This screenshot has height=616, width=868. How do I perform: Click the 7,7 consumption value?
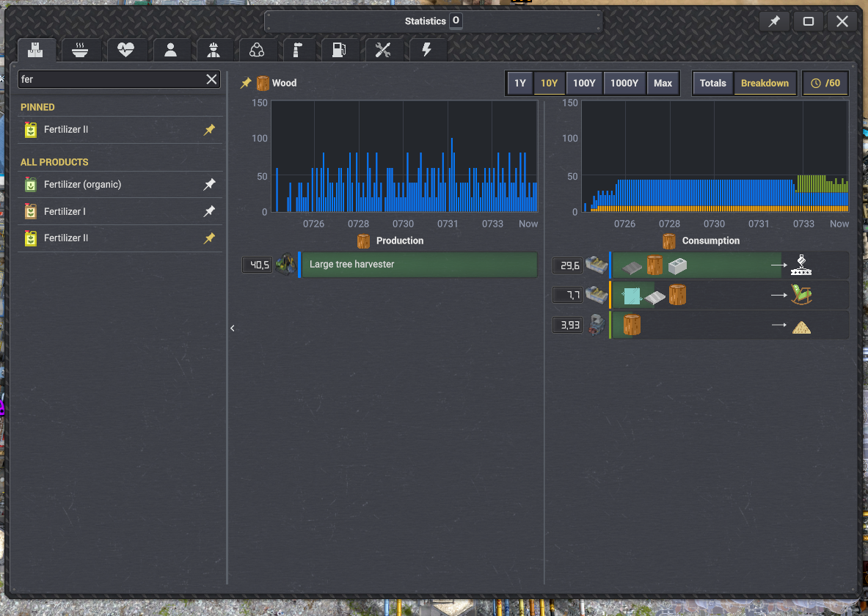point(568,295)
